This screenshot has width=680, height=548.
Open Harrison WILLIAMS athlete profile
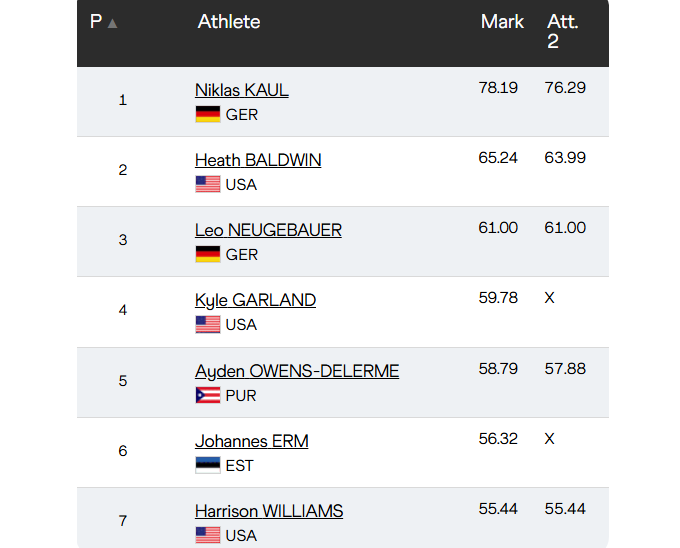pyautogui.click(x=269, y=511)
